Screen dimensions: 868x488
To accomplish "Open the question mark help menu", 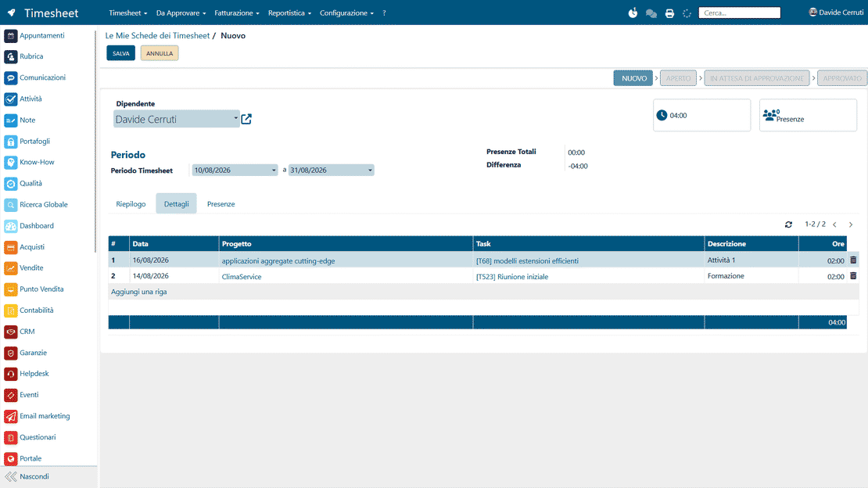I will (384, 13).
